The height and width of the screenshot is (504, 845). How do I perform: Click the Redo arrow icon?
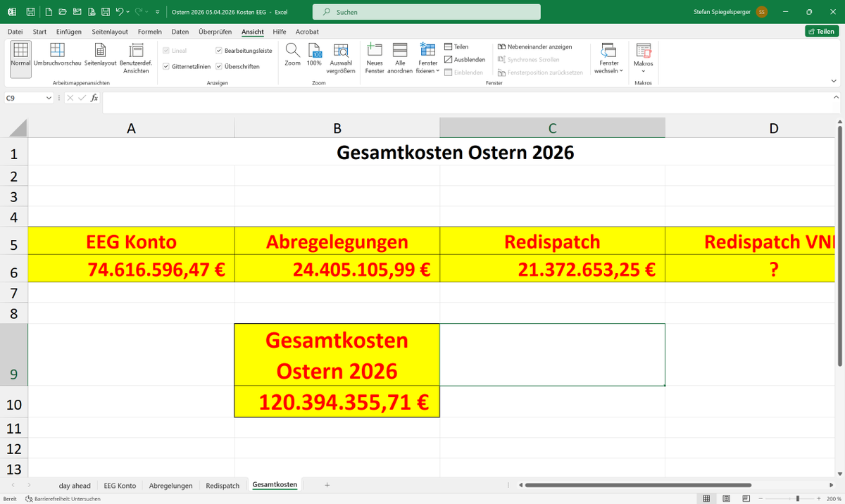[139, 12]
